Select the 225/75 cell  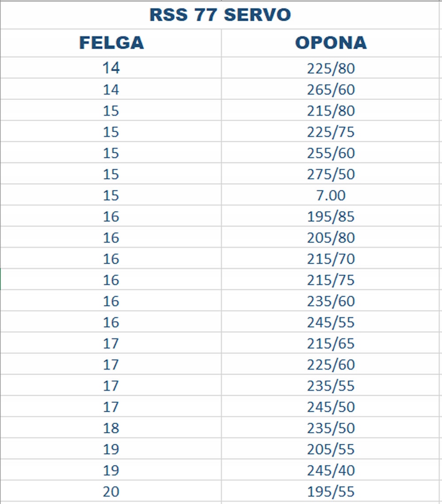pos(331,132)
